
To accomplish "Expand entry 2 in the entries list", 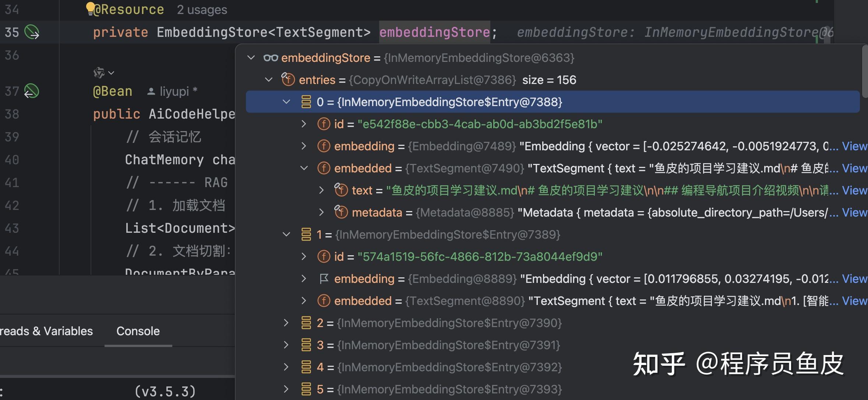I will click(x=286, y=323).
